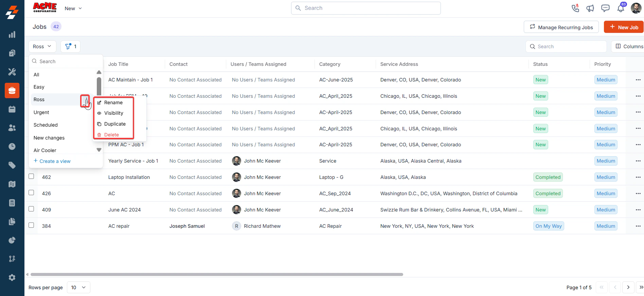Click the phone call icon in header
The width and height of the screenshot is (644, 296).
point(575,8)
